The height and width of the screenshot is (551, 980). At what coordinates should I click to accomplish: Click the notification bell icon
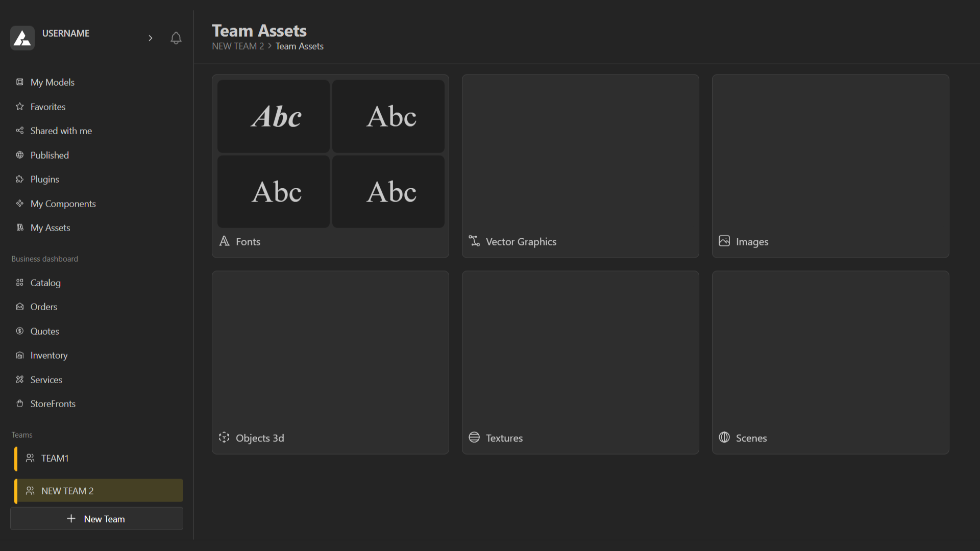click(x=176, y=38)
